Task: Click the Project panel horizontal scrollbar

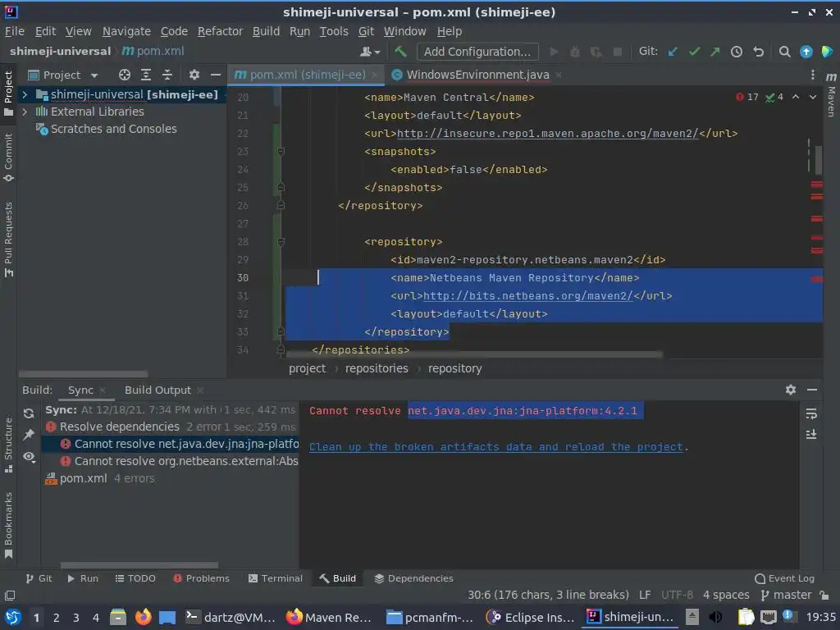Action: pos(83,374)
